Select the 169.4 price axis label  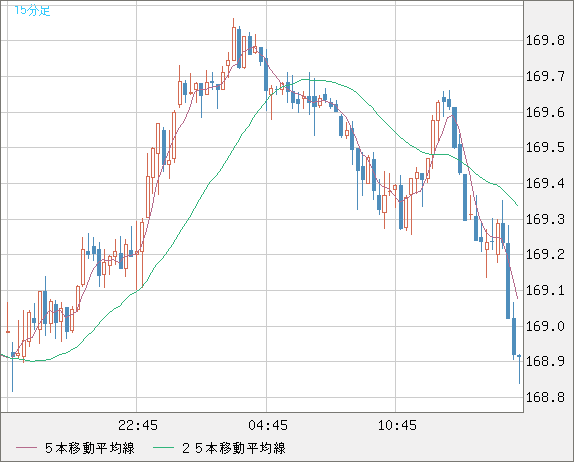click(545, 183)
